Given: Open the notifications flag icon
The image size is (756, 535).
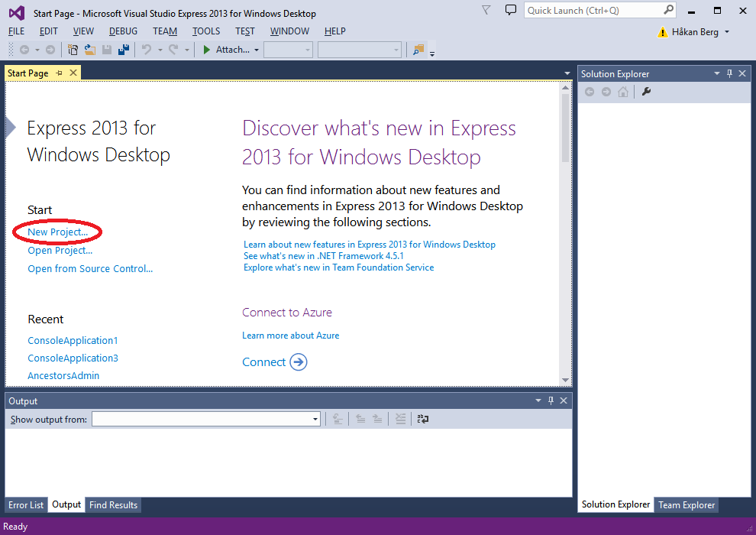Looking at the screenshot, I should (486, 10).
